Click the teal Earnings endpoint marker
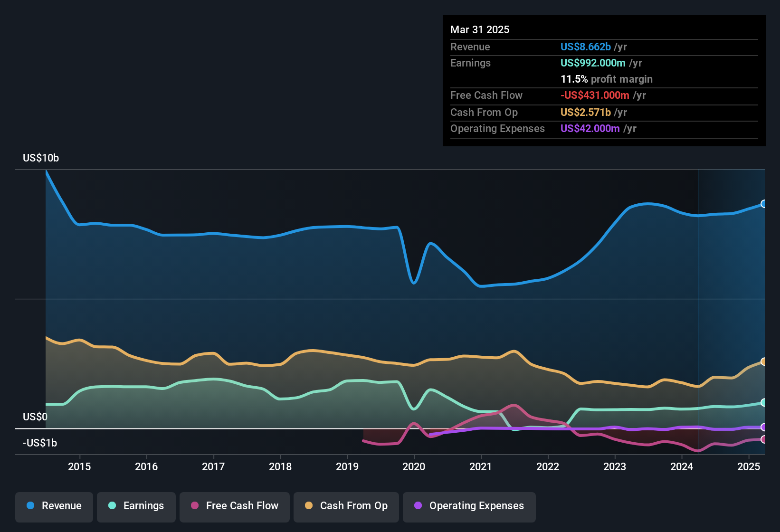Image resolution: width=780 pixels, height=532 pixels. [763, 402]
